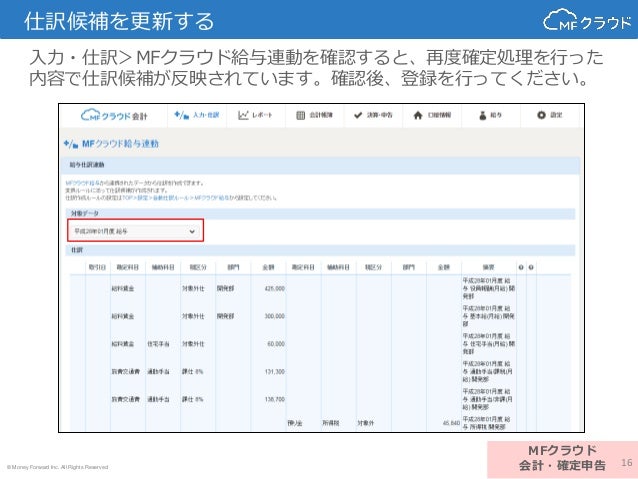Click the MFクラウド会計 cloud logo
This screenshot has width=638, height=479.
tap(114, 116)
